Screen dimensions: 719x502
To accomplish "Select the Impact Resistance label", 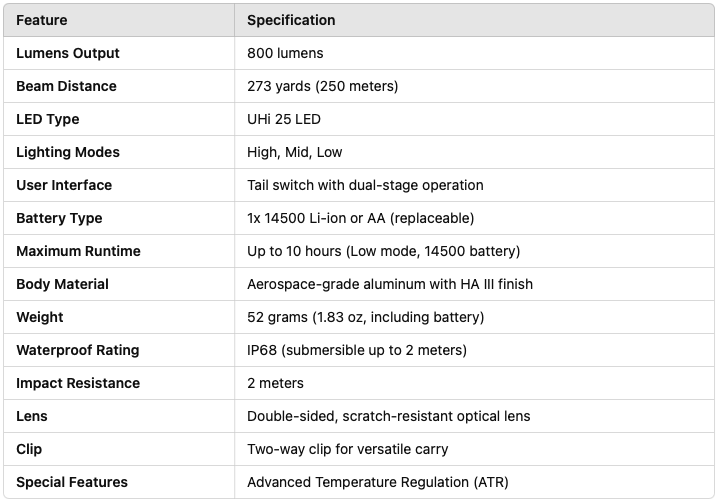I will pos(78,383).
